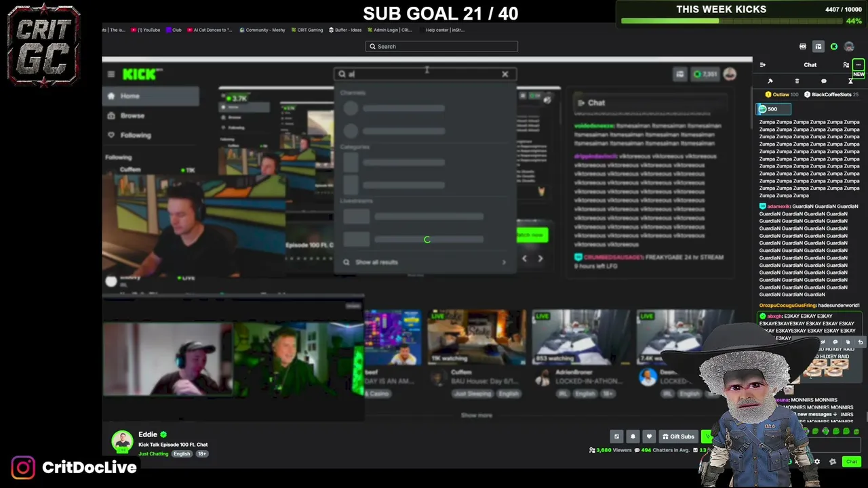Open the chat users list icon
868x488 pixels.
(x=846, y=65)
